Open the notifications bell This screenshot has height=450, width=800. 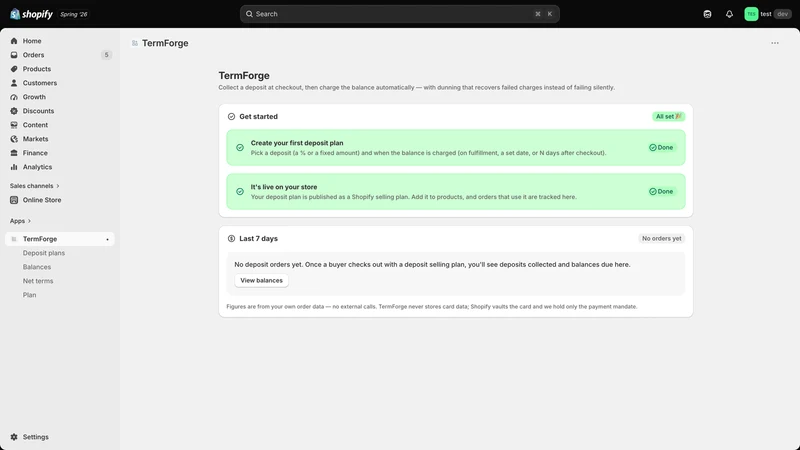(x=729, y=14)
